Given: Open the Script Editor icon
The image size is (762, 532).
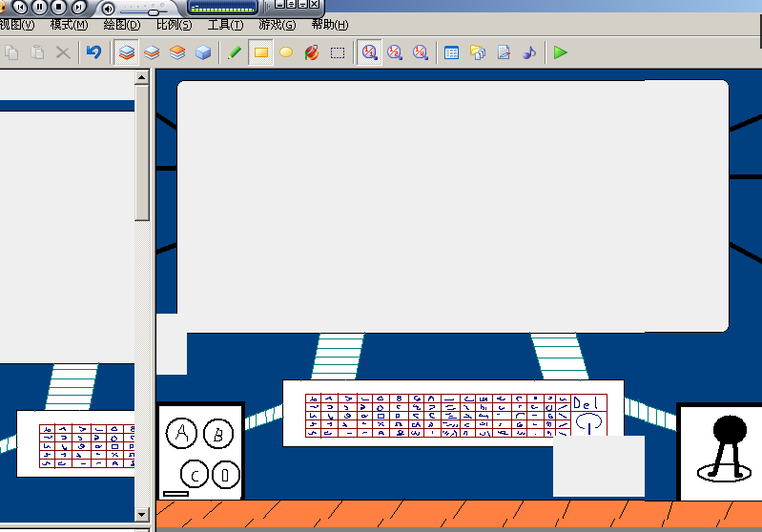Looking at the screenshot, I should click(x=504, y=52).
